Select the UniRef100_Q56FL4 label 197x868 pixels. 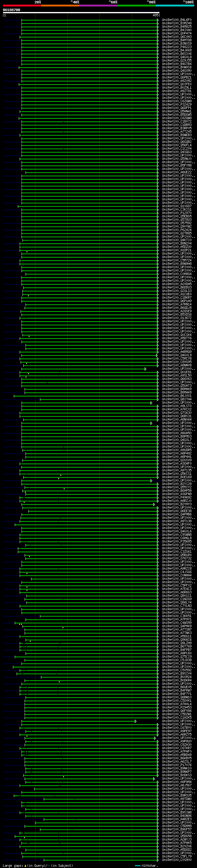pos(177,145)
